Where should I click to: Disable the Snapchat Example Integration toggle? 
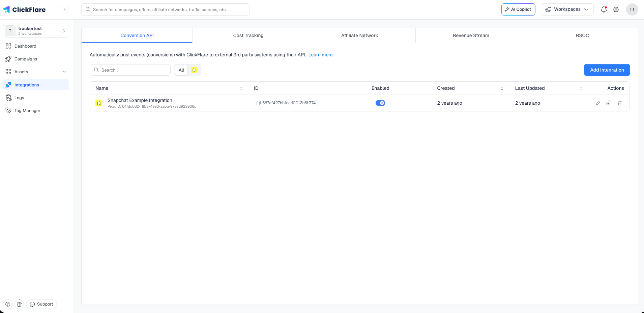(380, 103)
